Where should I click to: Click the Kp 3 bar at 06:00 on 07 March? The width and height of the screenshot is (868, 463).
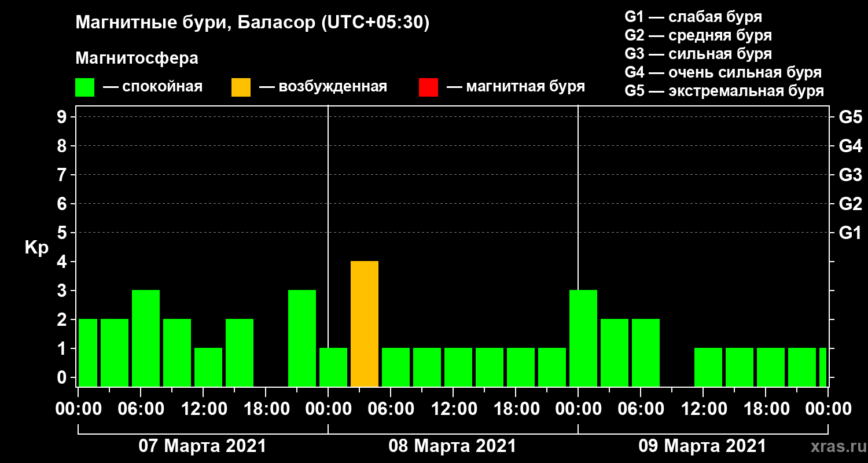(x=146, y=339)
